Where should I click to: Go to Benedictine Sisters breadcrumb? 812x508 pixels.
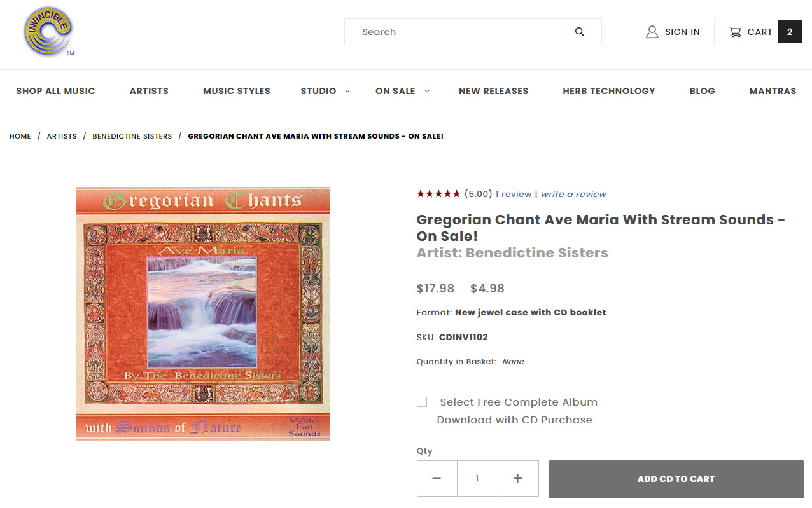point(132,136)
